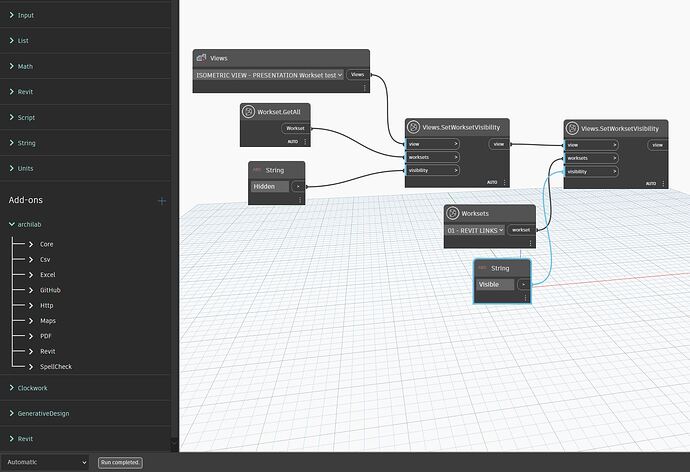Click the view input port on first SetWorksetVisibility
Image resolution: width=690 pixels, height=472 pixels.
coord(433,144)
